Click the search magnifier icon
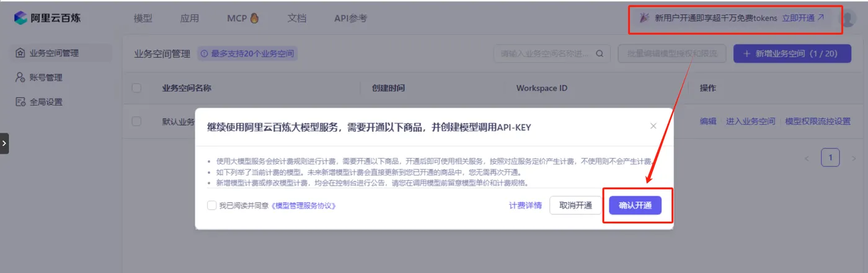 click(600, 54)
